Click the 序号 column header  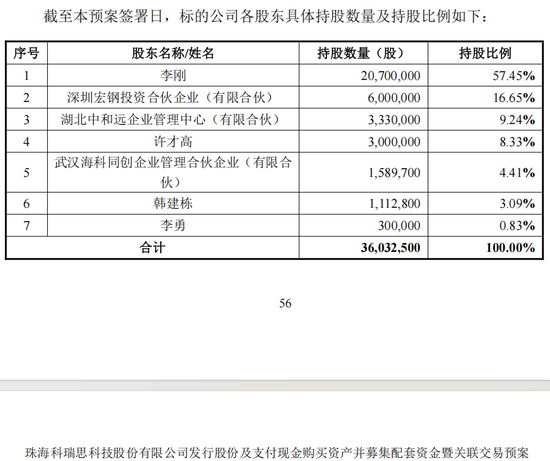(26, 53)
